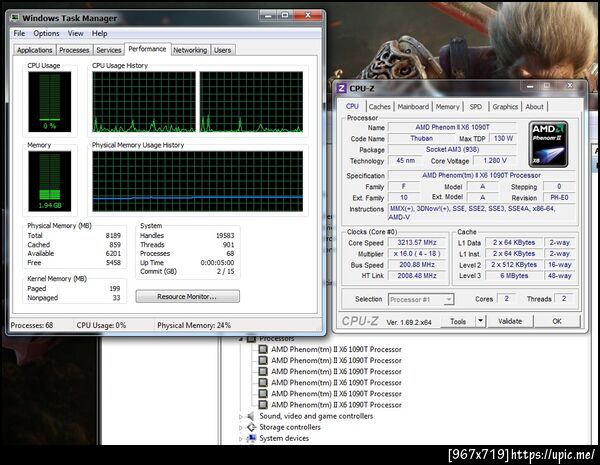This screenshot has height=465, width=600.
Task: Click the Revision value PH-E0
Action: tap(559, 197)
